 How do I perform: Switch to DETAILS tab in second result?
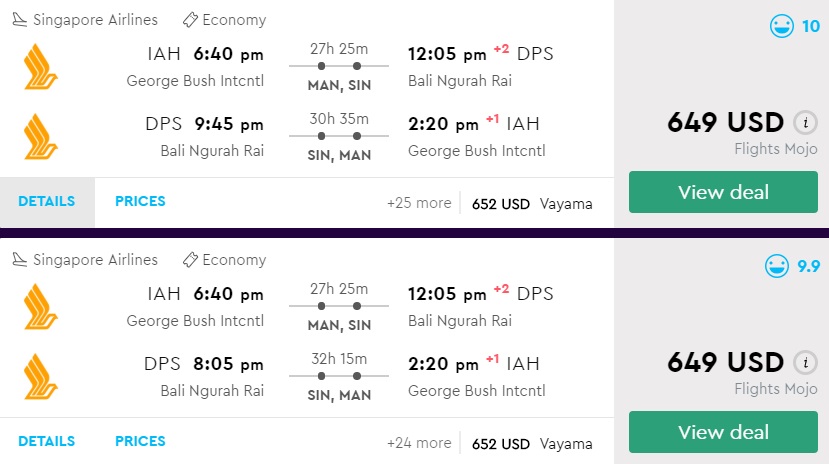(x=46, y=441)
